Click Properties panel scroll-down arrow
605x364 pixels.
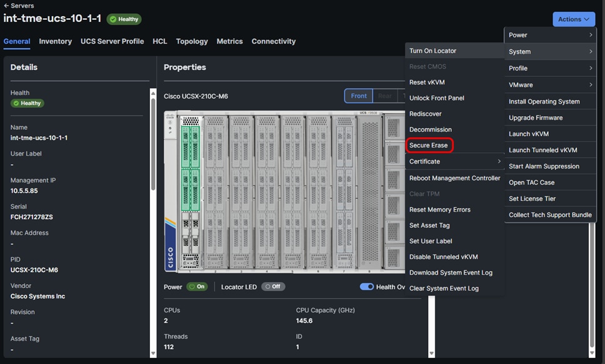432,353
